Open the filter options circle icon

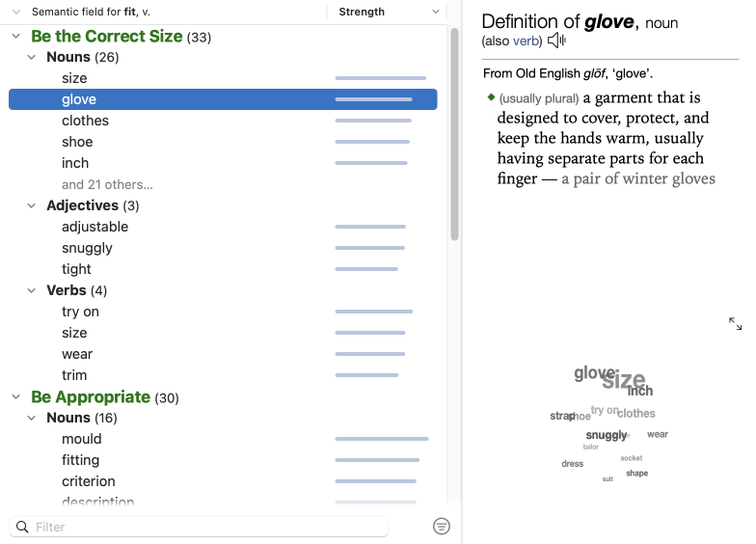442,526
